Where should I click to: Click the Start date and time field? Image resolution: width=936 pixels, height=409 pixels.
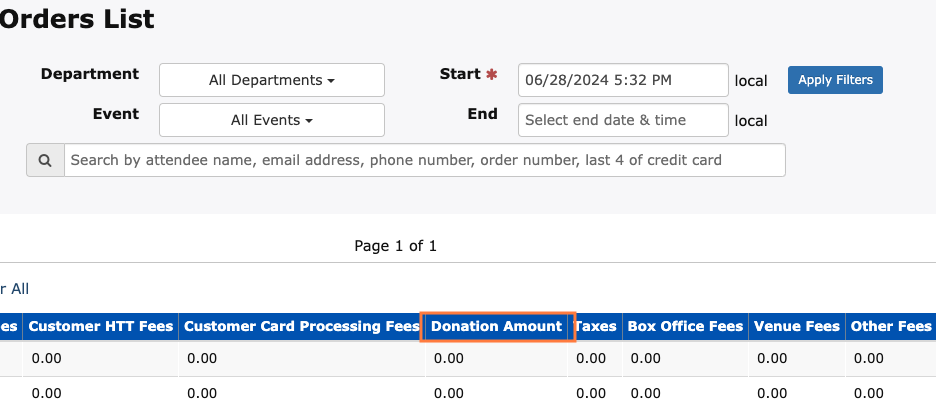pos(622,80)
